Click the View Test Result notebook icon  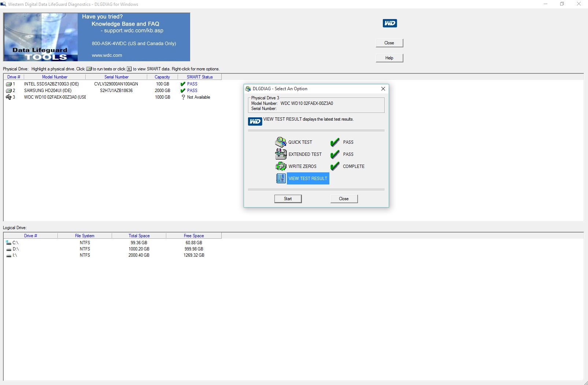click(281, 178)
